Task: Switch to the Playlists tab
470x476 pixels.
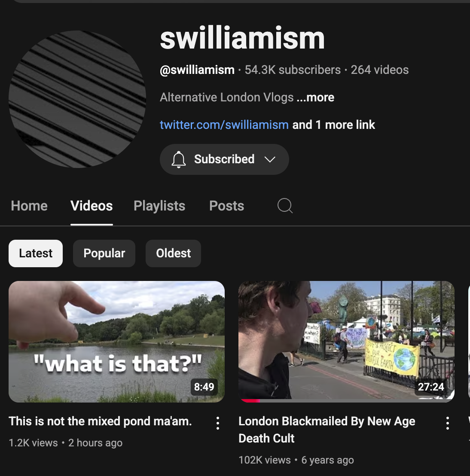Action: click(x=159, y=206)
